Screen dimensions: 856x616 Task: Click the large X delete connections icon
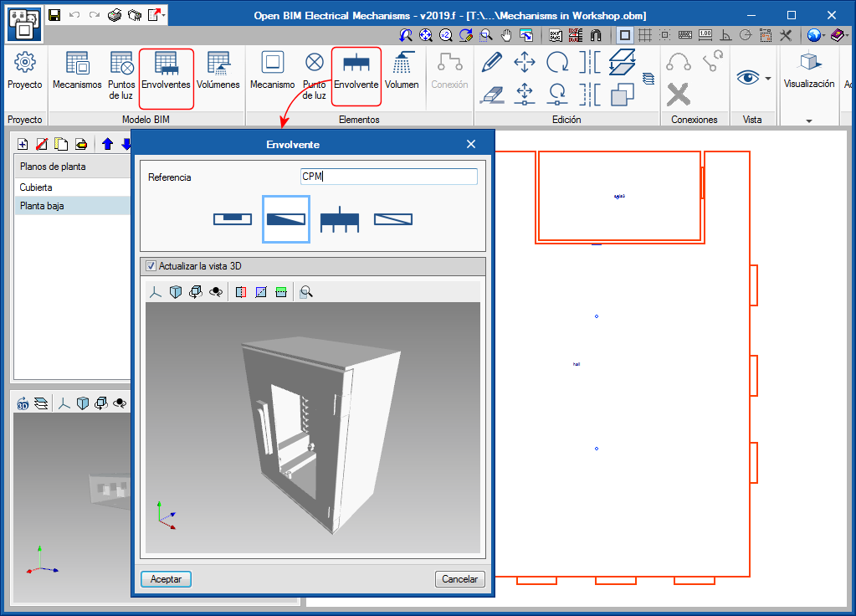coord(679,95)
